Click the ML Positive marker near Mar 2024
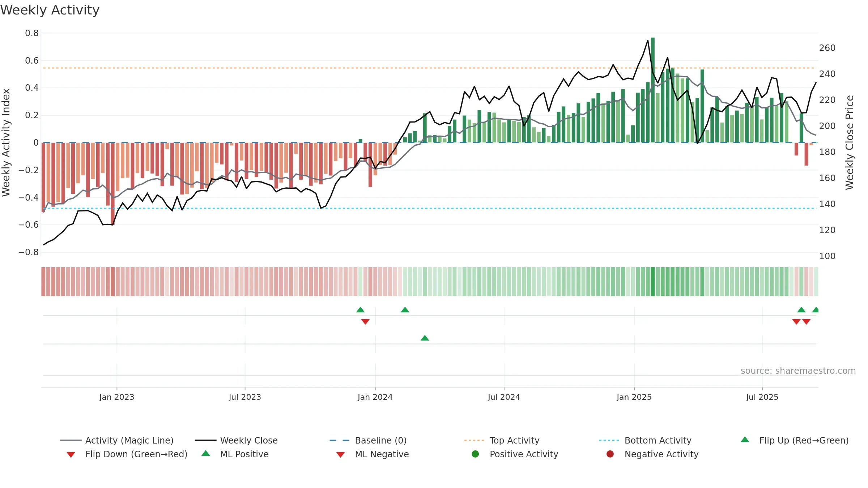This screenshot has width=868, height=488. click(x=425, y=338)
